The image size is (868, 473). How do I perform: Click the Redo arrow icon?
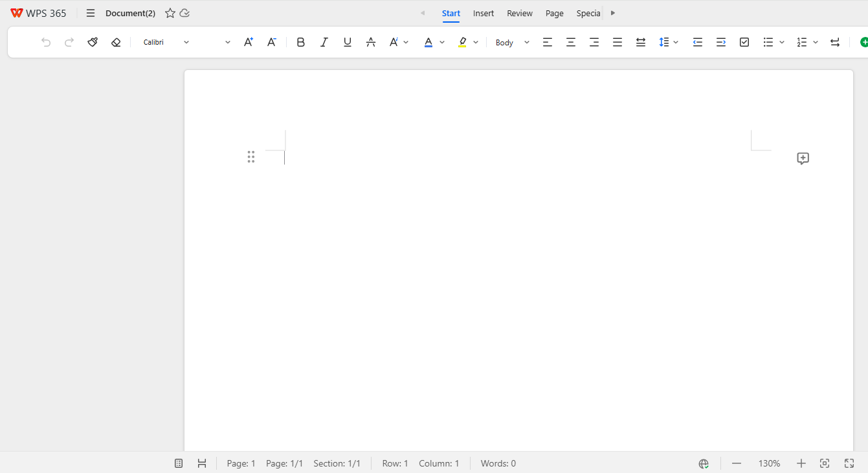click(69, 42)
